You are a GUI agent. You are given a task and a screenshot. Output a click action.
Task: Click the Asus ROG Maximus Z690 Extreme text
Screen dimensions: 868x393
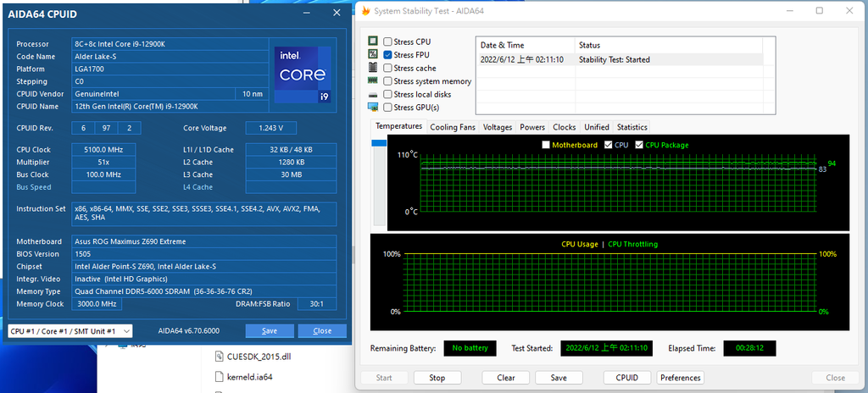coord(130,241)
